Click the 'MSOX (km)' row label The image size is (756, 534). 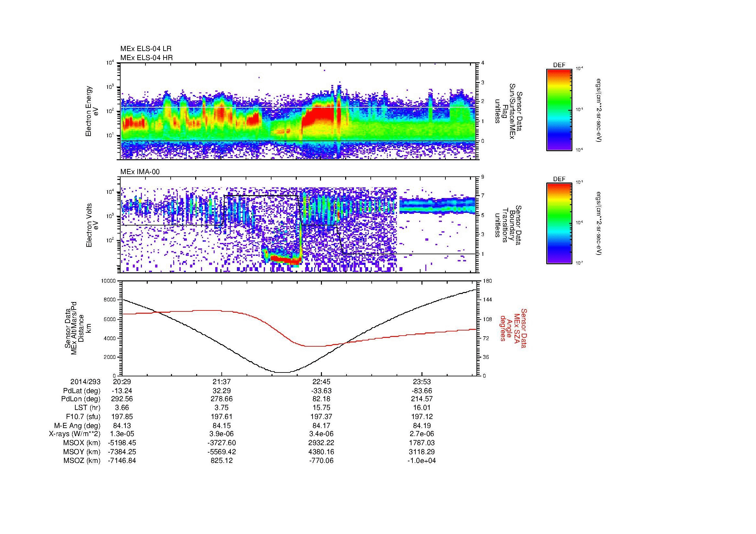tap(82, 443)
